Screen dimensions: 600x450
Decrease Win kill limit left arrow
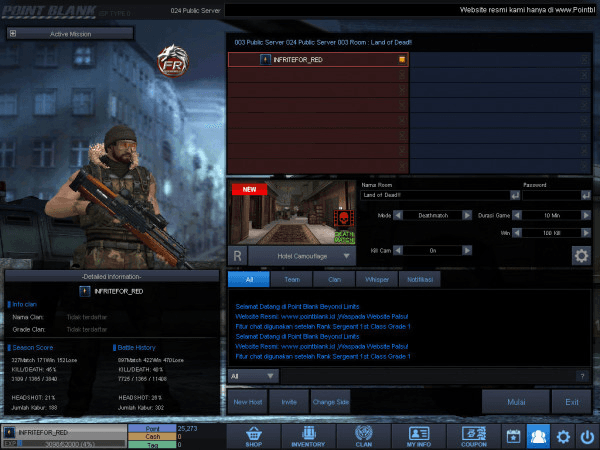pos(517,233)
